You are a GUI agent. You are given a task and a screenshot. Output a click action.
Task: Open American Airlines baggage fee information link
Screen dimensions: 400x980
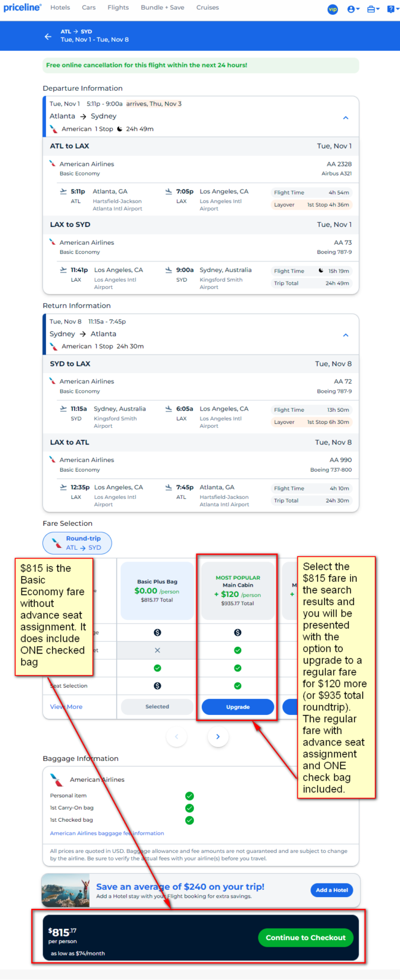coord(107,833)
